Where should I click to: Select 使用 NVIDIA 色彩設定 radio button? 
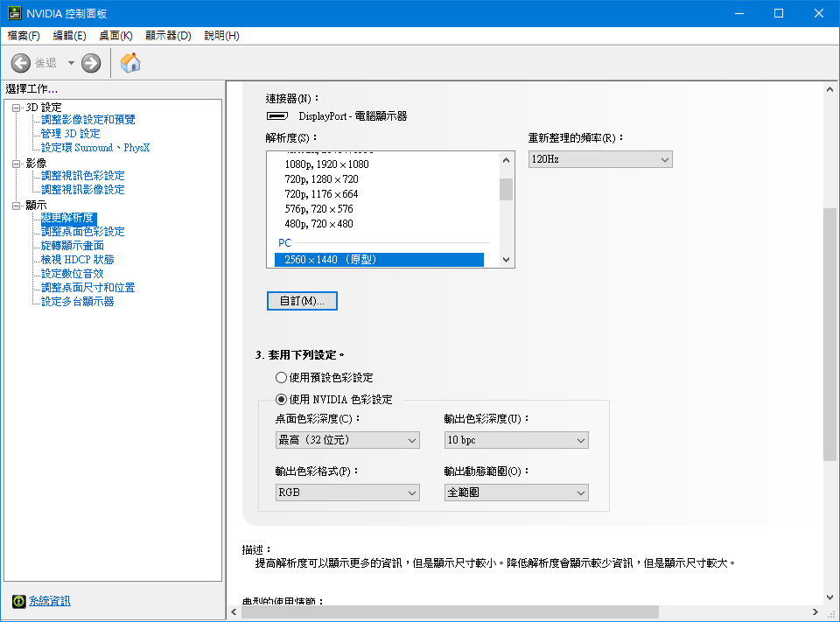281,399
